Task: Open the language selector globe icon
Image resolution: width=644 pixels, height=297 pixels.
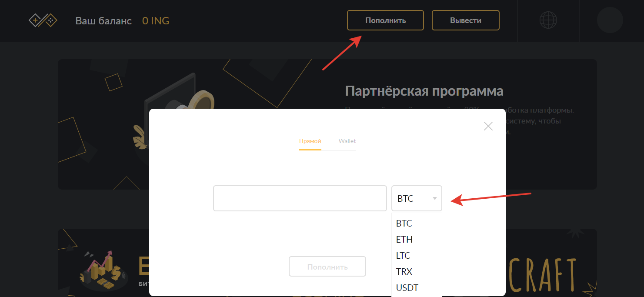Action: 548,20
